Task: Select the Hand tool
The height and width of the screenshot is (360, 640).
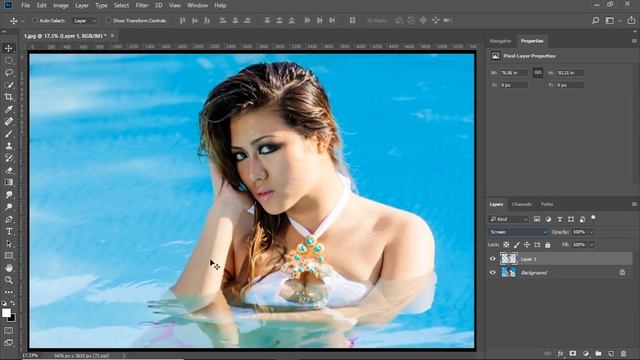Action: point(9,268)
